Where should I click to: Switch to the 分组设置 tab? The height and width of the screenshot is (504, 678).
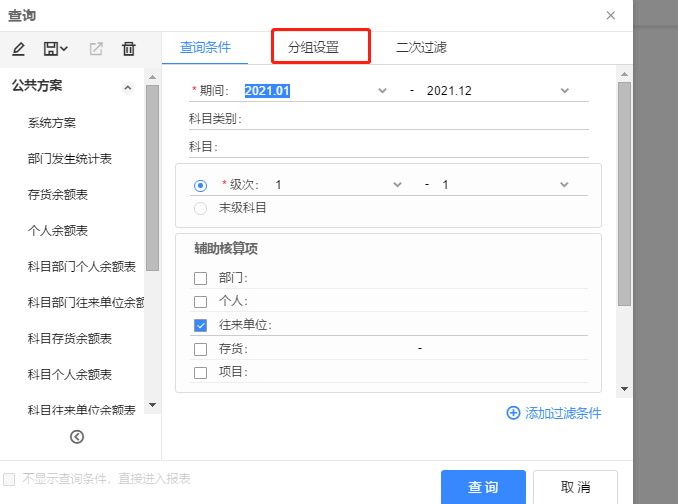coord(313,47)
